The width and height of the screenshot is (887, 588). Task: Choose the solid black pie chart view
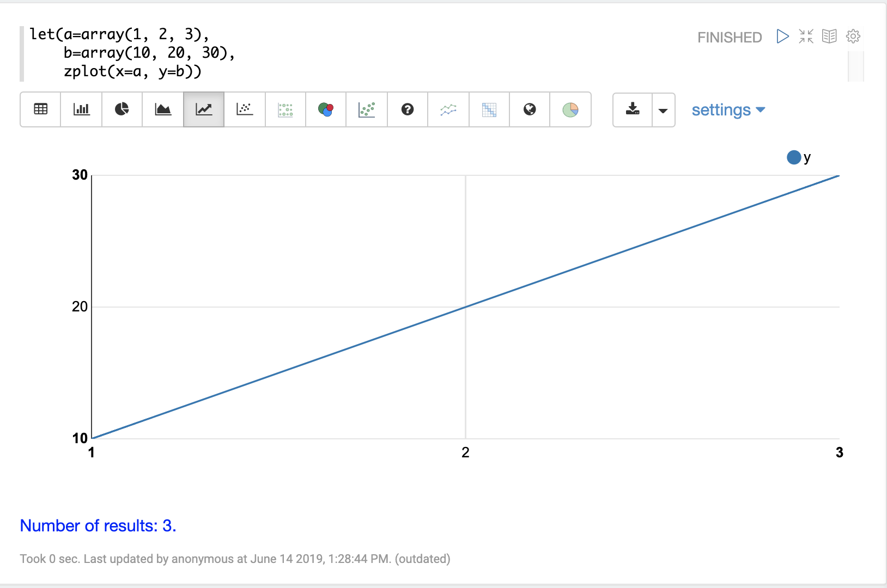[x=122, y=109]
